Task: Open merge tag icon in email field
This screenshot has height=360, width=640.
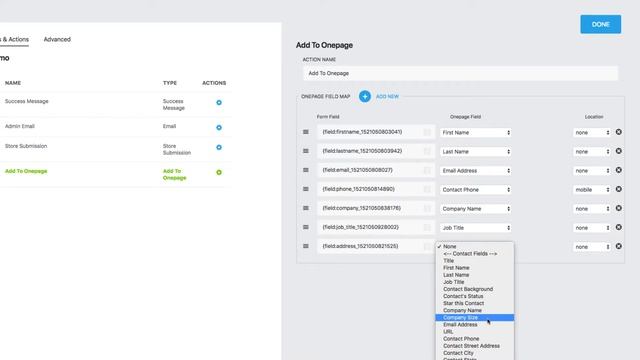Action: point(427,170)
